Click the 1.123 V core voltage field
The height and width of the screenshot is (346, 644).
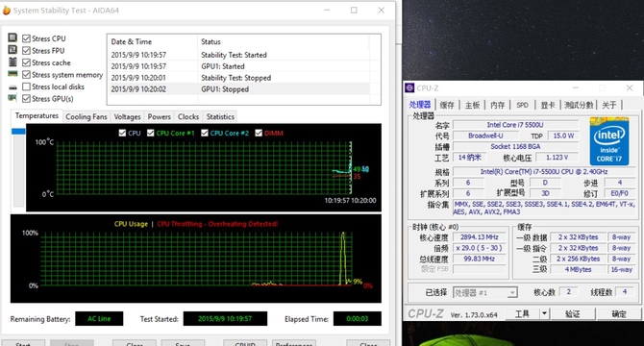point(557,158)
